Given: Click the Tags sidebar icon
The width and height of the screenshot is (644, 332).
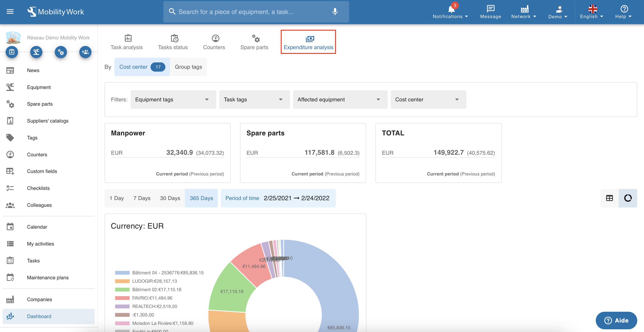Looking at the screenshot, I should 10,138.
